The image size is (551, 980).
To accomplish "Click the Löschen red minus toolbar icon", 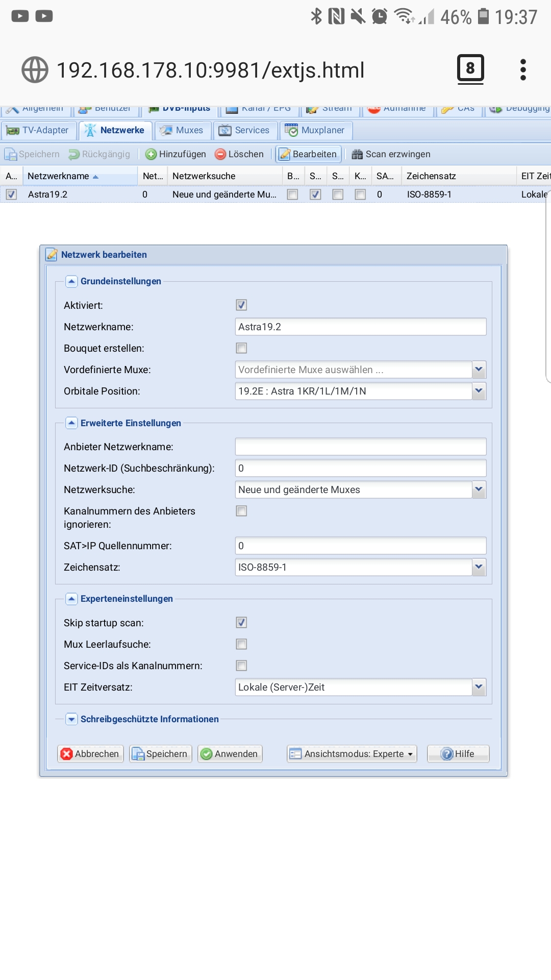I will coord(220,154).
